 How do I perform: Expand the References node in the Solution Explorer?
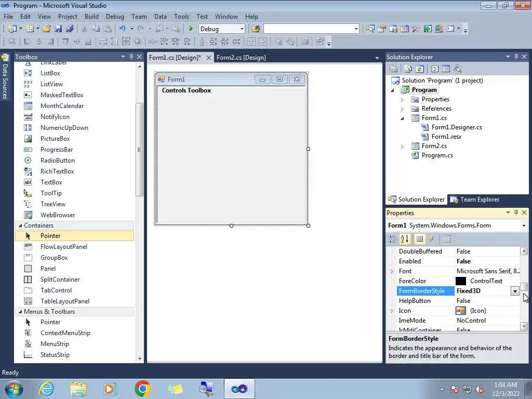pos(403,109)
